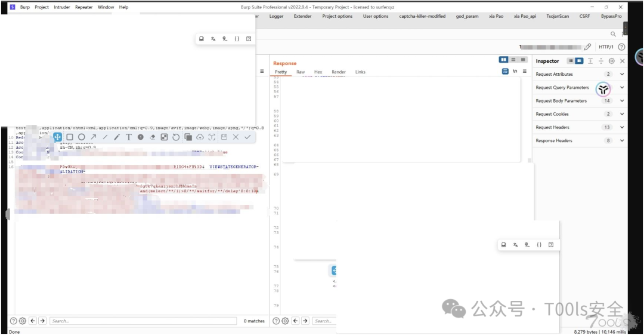Switch to the TsojanScan tab
Viewport: 644px width, 335px height.
pyautogui.click(x=558, y=16)
